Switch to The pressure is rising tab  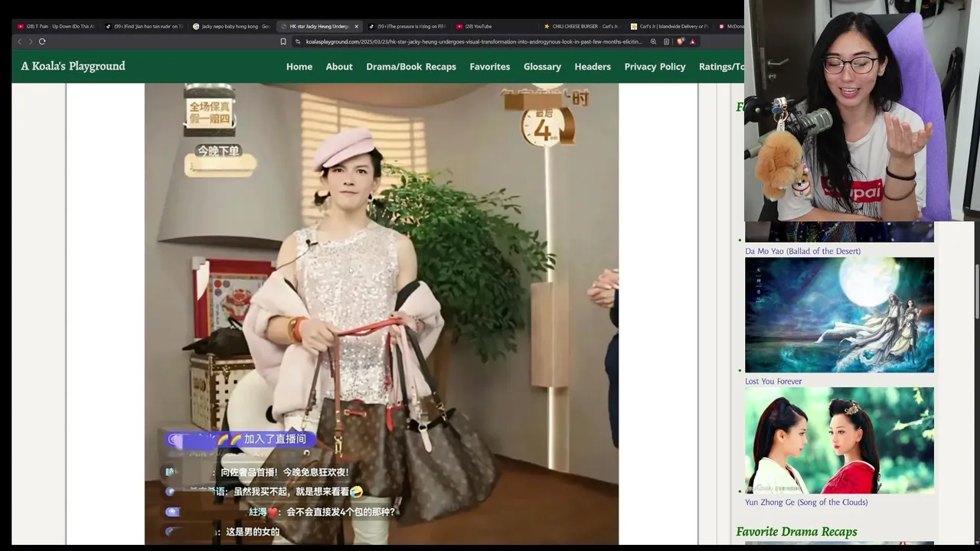coord(407,26)
